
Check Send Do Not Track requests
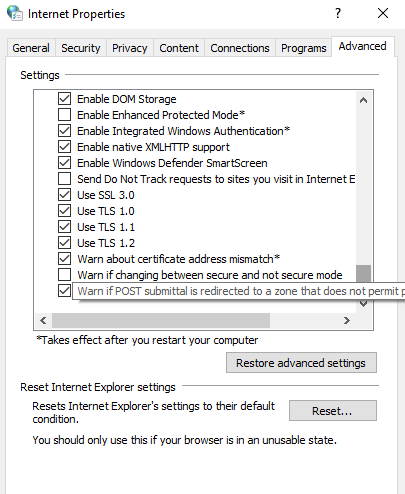pyautogui.click(x=64, y=179)
